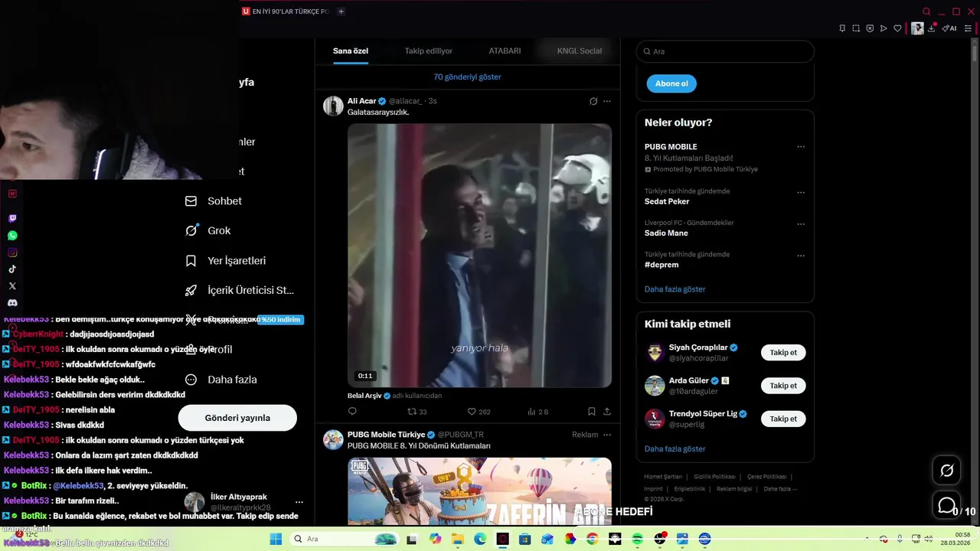The image size is (980, 551).
Task: Follow Trendyol Süper Lig with Takip et
Action: [x=783, y=419]
